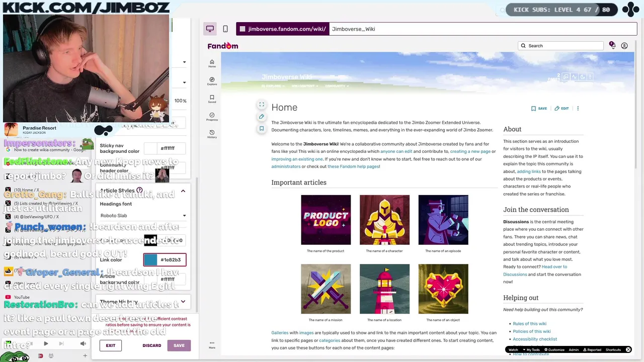Open Community menu in wiki navigation
Screen dimensions: 644x362
click(337, 86)
